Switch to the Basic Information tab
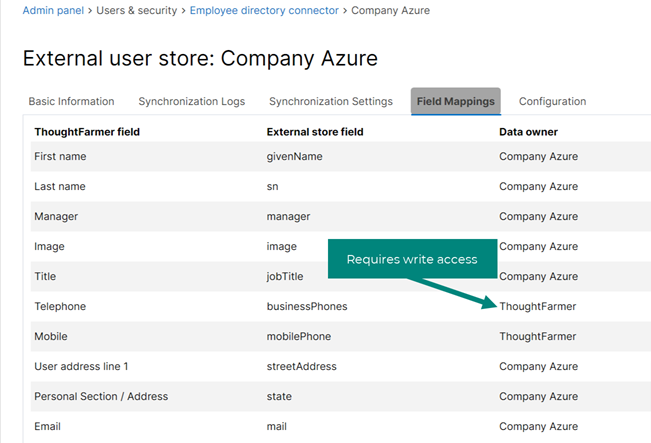 [x=71, y=101]
